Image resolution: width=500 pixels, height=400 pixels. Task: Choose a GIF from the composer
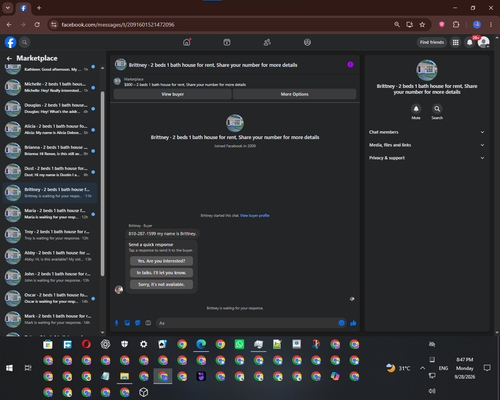pyautogui.click(x=148, y=323)
